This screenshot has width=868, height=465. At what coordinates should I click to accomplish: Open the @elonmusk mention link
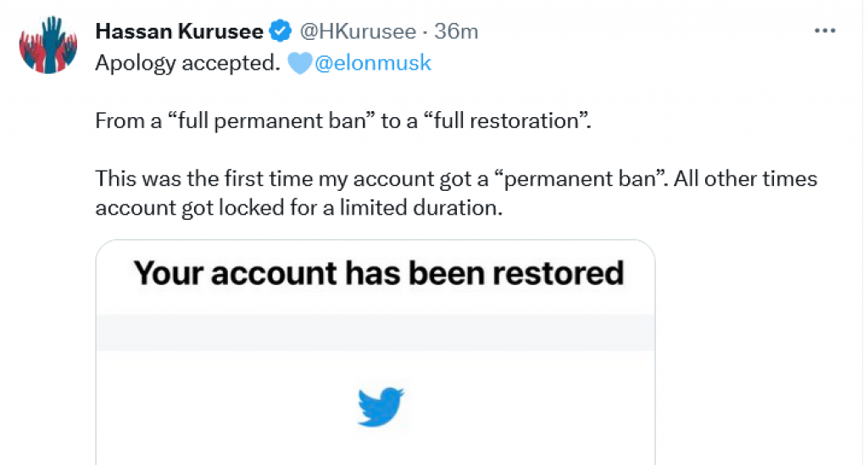point(373,64)
